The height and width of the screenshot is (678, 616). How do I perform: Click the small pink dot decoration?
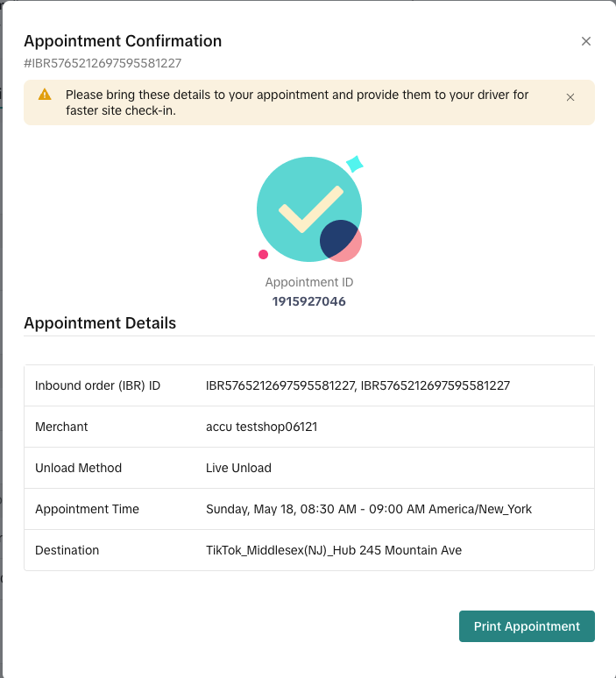coord(263,254)
